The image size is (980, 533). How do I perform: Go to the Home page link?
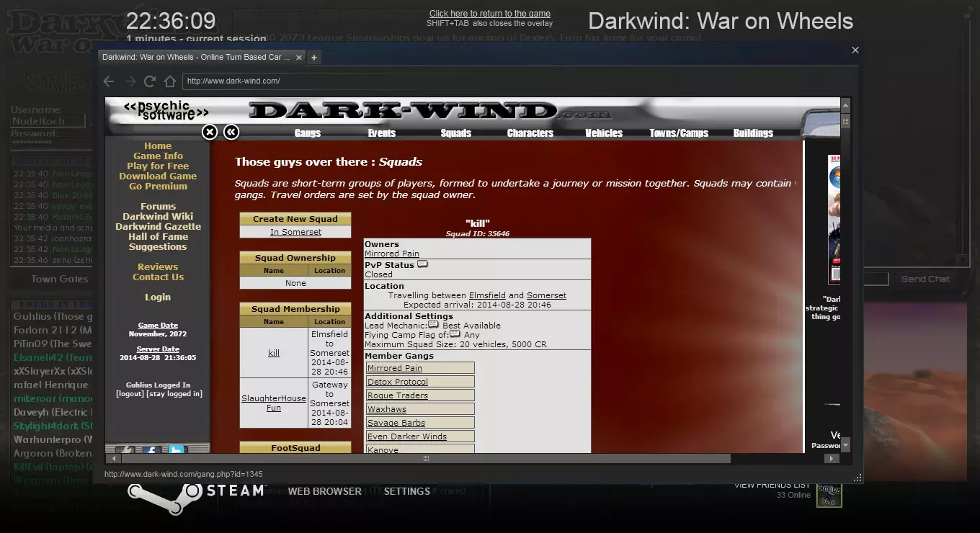pos(158,145)
